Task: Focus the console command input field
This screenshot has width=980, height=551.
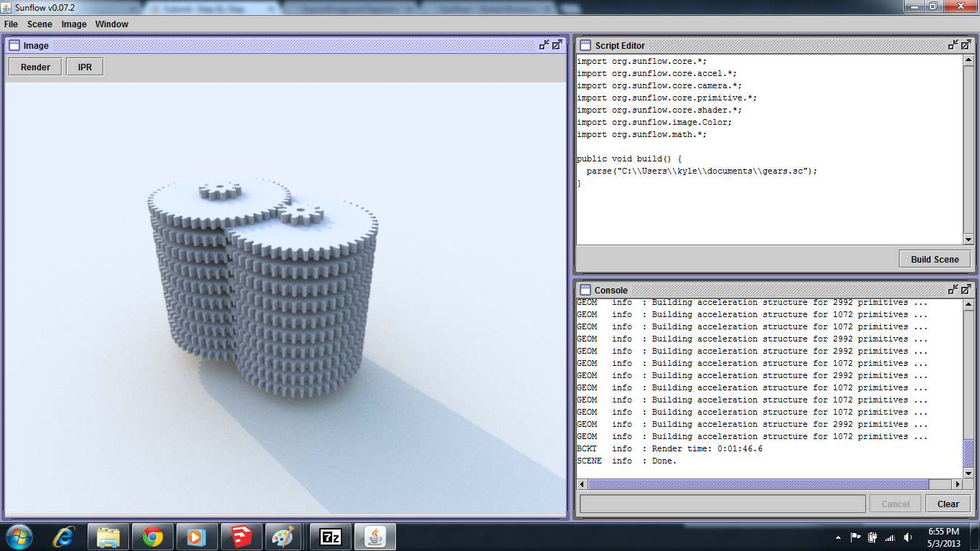Action: (722, 504)
